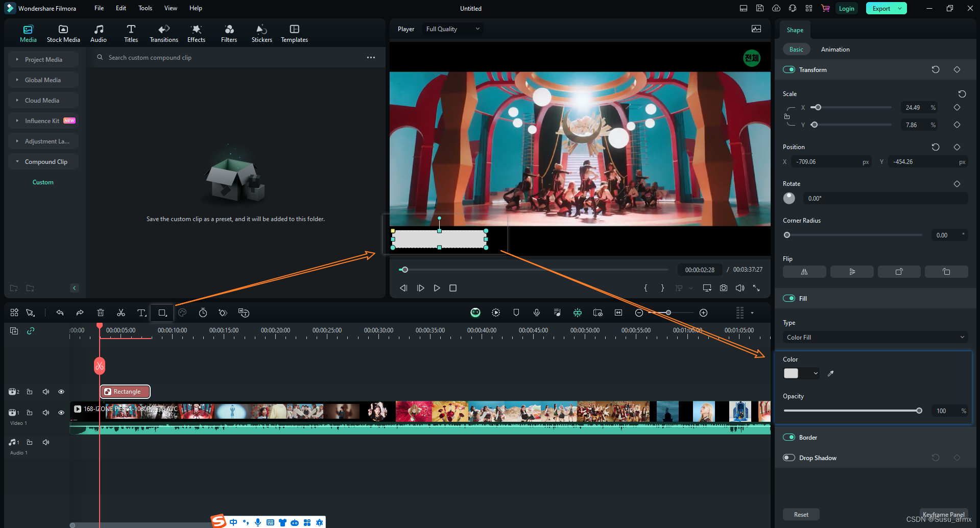Open the Tools menu
980x528 pixels.
tap(145, 8)
